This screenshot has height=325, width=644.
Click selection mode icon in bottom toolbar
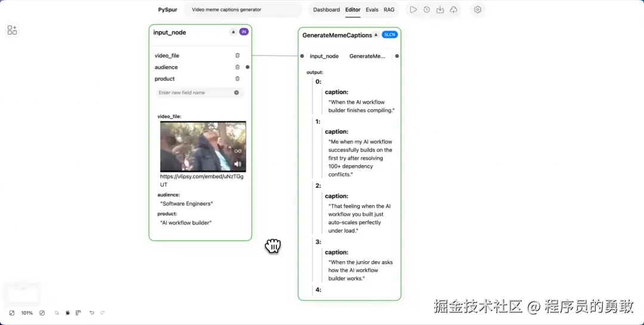(x=57, y=312)
